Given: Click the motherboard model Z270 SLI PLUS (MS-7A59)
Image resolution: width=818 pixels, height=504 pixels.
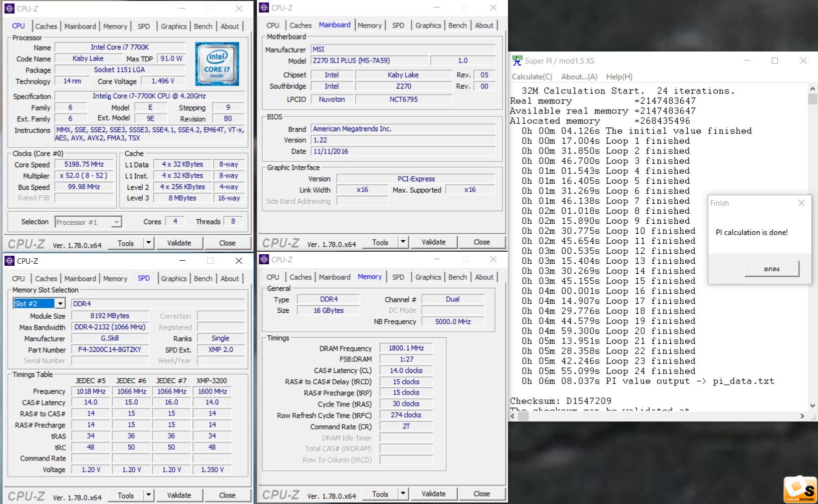Looking at the screenshot, I should (x=370, y=61).
